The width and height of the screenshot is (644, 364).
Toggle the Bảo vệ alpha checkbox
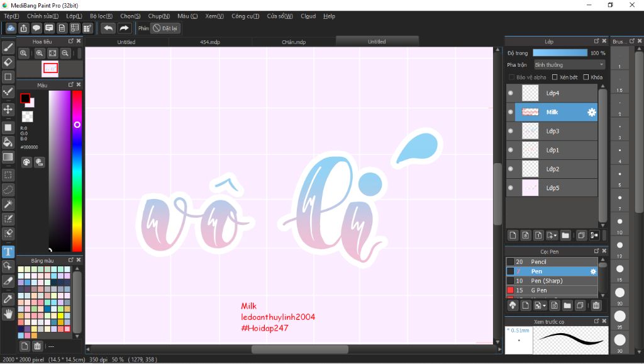512,77
